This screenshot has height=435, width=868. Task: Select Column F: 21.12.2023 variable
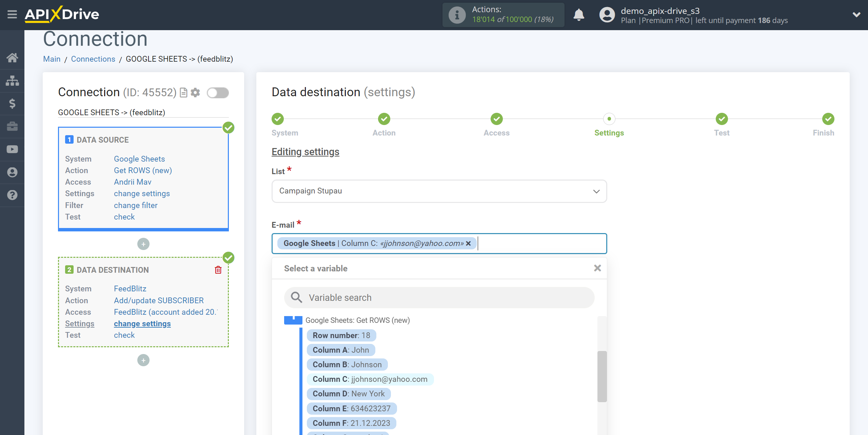click(x=351, y=423)
